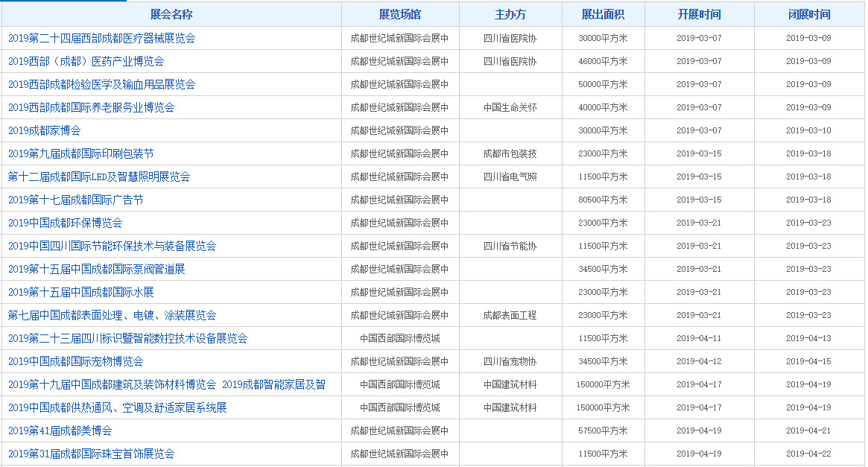Select 50000平方米 area cell

pyautogui.click(x=603, y=85)
